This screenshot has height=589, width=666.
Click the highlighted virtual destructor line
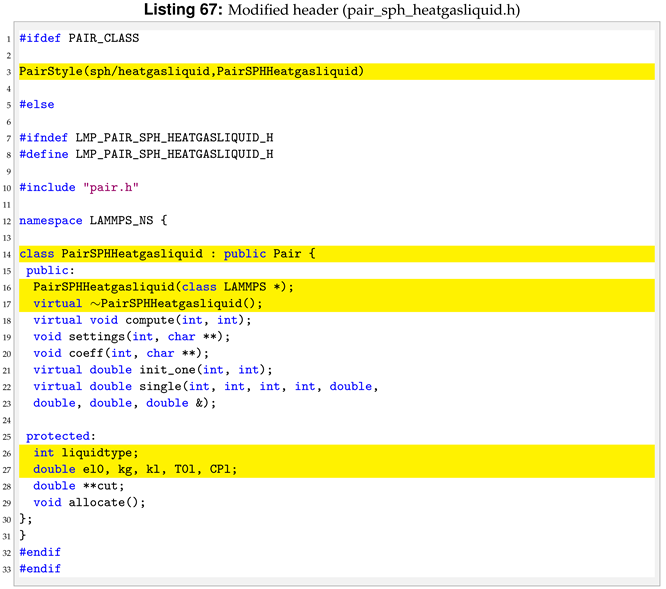(147, 303)
